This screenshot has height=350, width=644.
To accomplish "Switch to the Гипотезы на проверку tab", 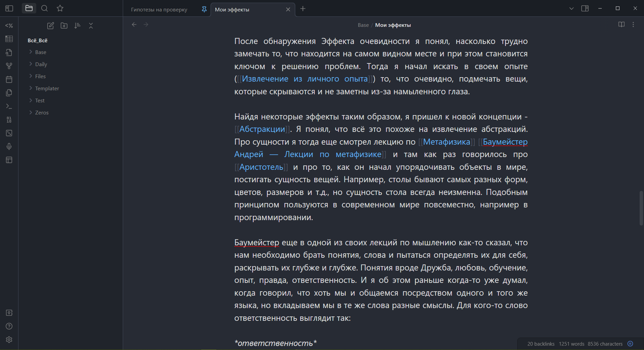I will click(x=159, y=10).
